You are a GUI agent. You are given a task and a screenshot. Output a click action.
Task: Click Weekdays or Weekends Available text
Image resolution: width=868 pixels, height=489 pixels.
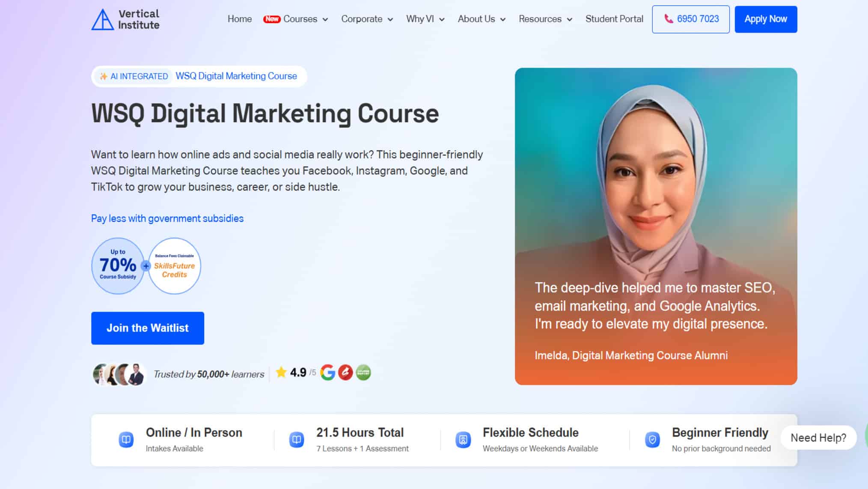(x=540, y=449)
